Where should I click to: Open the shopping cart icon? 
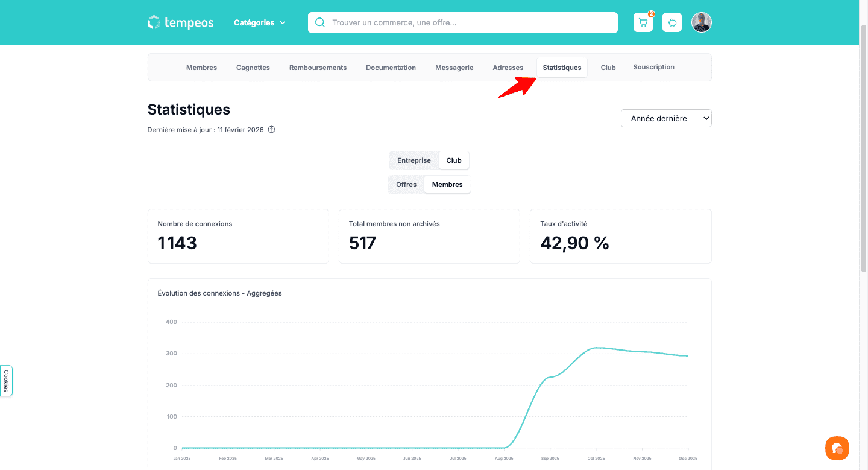[643, 23]
